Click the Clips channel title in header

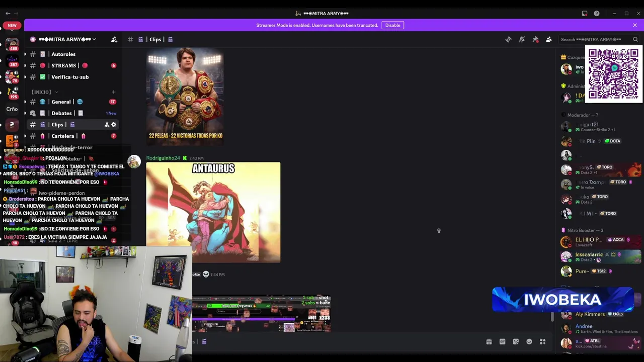[155, 39]
